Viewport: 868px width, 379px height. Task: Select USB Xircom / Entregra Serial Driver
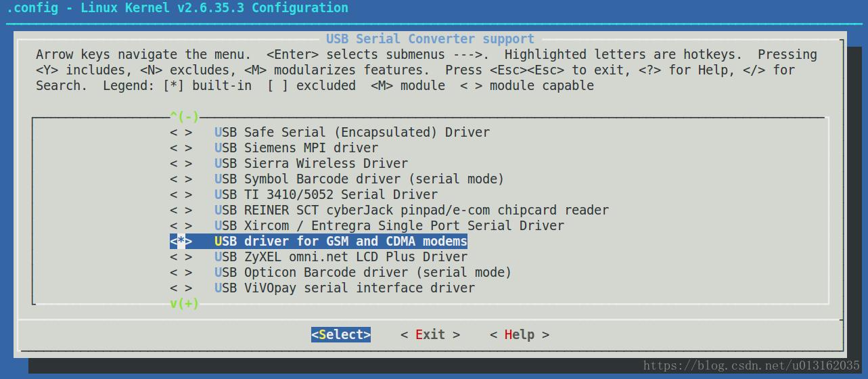[389, 225]
